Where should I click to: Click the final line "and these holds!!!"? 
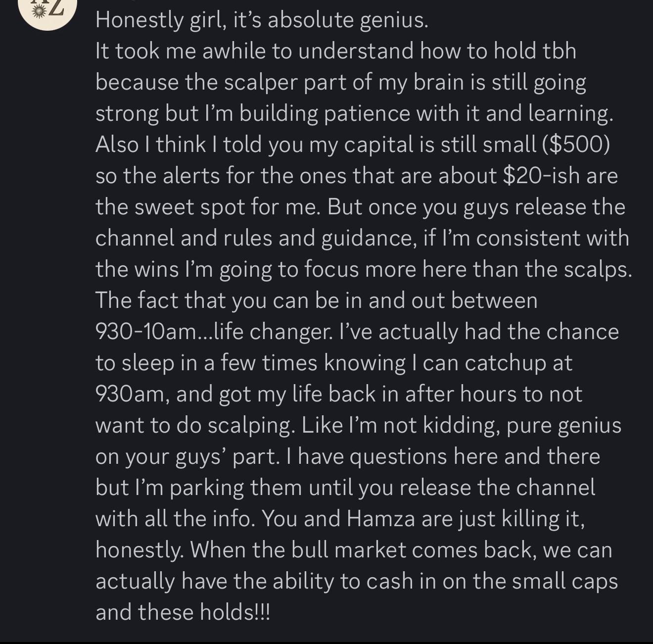(183, 612)
